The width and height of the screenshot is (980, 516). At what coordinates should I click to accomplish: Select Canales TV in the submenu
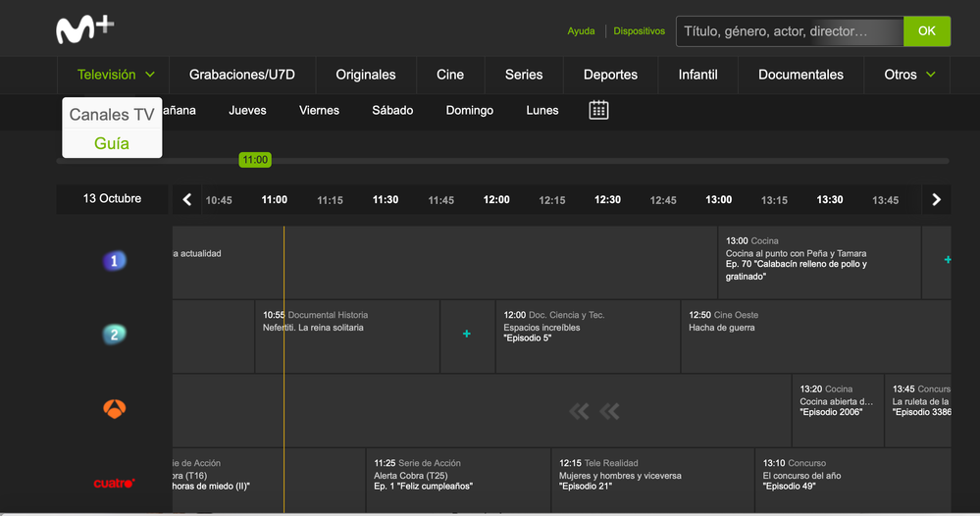tap(112, 114)
